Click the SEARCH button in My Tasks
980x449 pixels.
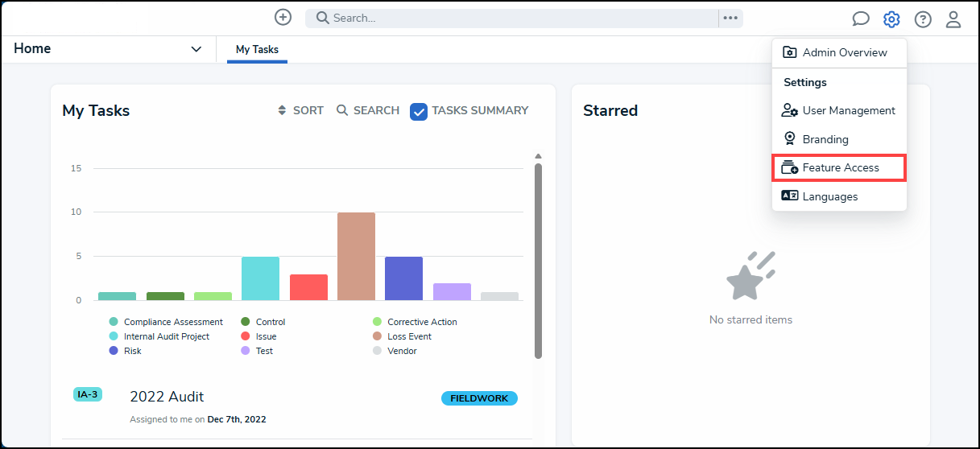(x=368, y=110)
